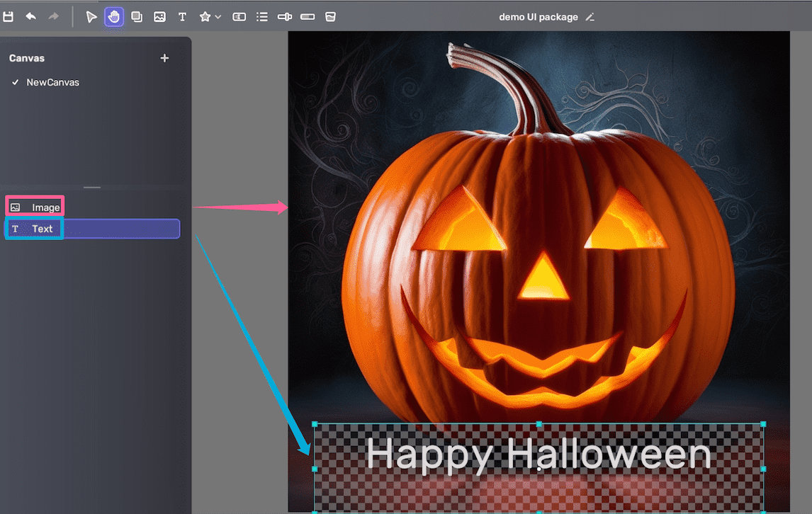Pick the progress bar widget tool

(308, 17)
